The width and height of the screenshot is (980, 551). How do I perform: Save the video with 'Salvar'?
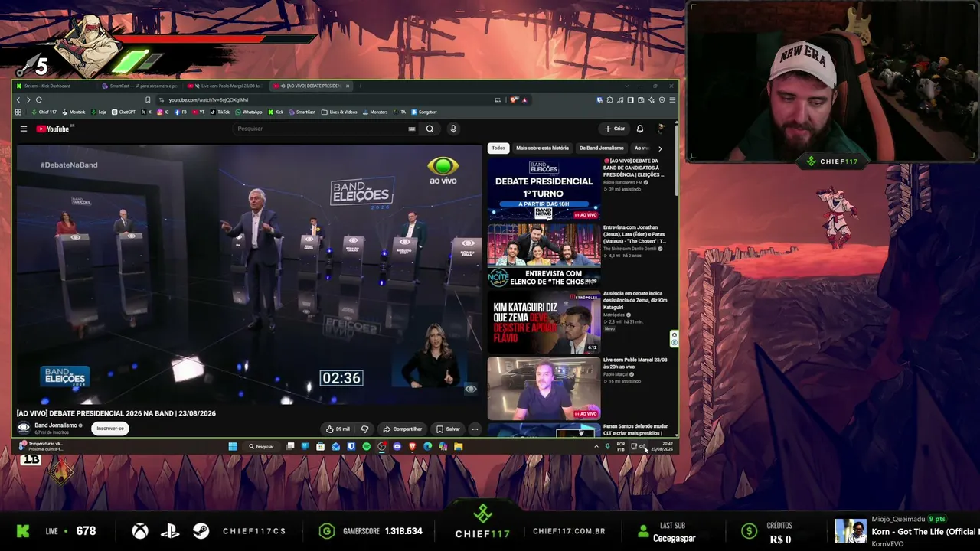pos(448,429)
